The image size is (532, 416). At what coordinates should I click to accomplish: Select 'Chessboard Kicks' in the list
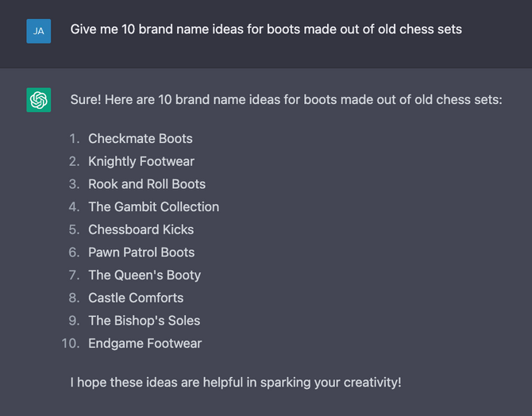pyautogui.click(x=141, y=229)
